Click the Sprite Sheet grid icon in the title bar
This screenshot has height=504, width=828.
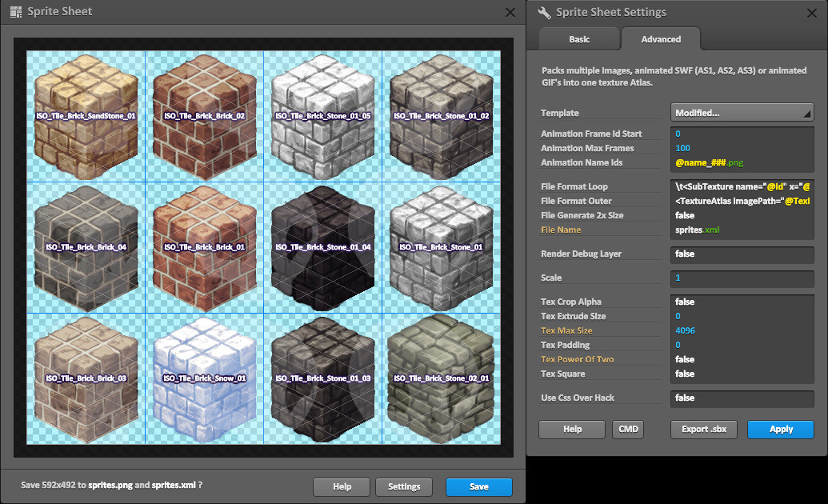pos(18,11)
